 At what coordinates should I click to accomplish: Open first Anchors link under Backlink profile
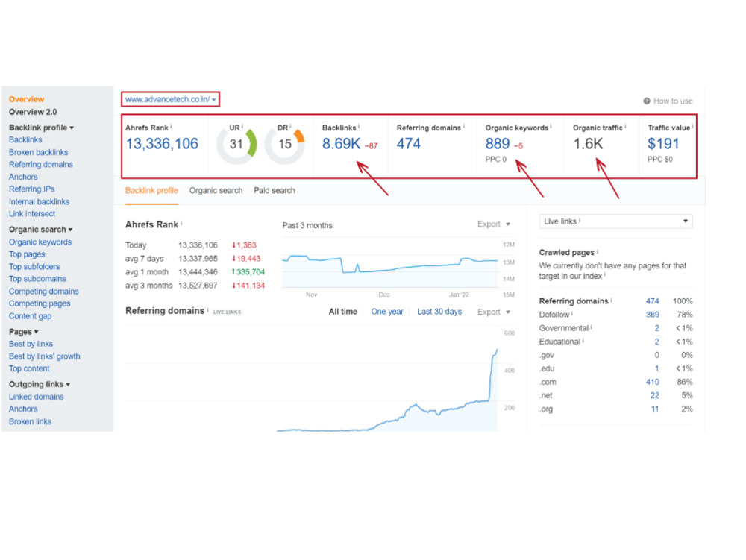[23, 177]
